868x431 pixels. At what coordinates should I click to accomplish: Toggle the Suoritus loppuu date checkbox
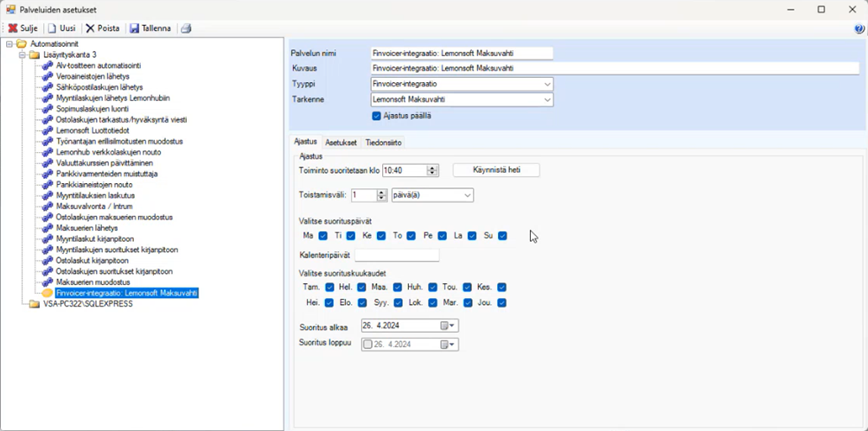(x=367, y=345)
